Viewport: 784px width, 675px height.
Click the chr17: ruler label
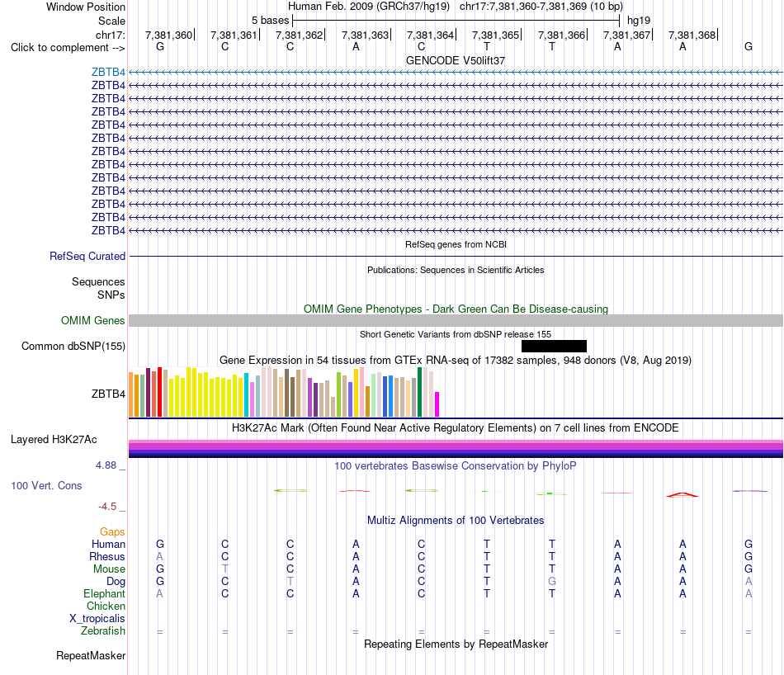pyautogui.click(x=111, y=35)
